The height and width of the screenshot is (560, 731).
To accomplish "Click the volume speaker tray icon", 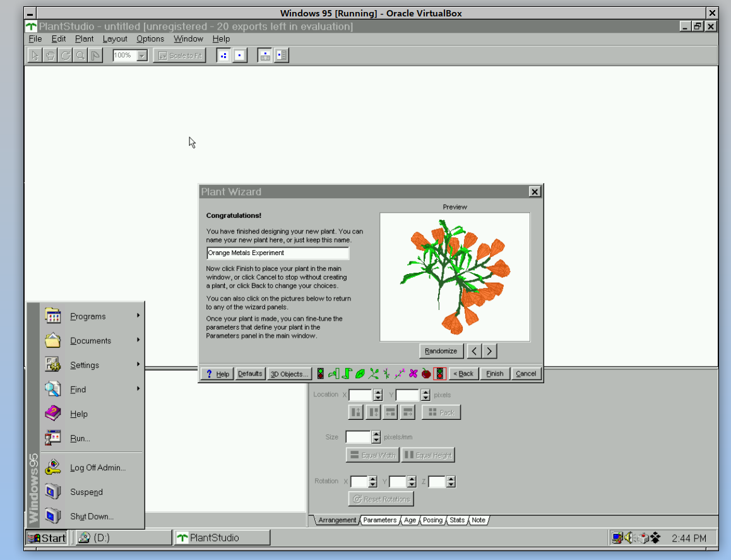I will pyautogui.click(x=630, y=538).
